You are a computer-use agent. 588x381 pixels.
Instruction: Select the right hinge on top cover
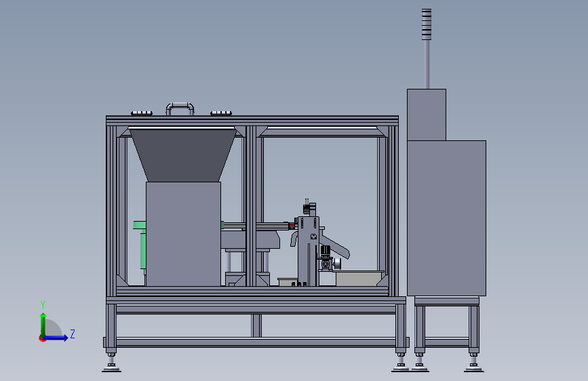pyautogui.click(x=221, y=113)
